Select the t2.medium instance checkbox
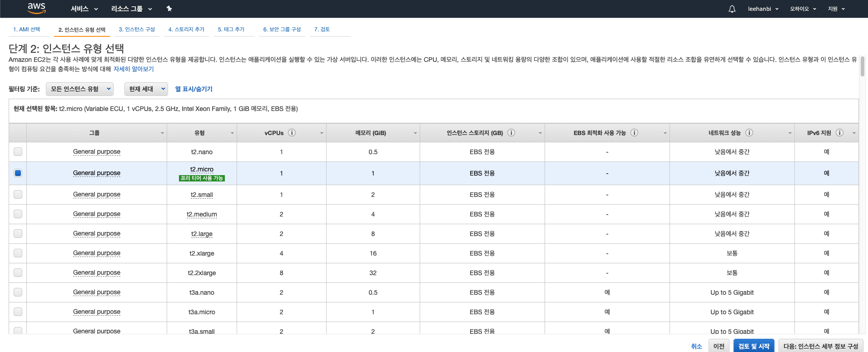 click(18, 214)
